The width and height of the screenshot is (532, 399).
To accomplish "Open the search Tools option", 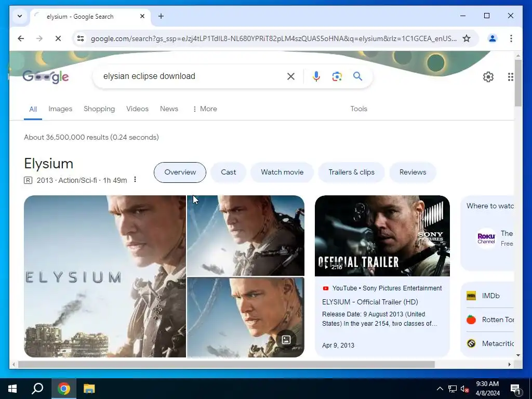I will click(x=358, y=109).
